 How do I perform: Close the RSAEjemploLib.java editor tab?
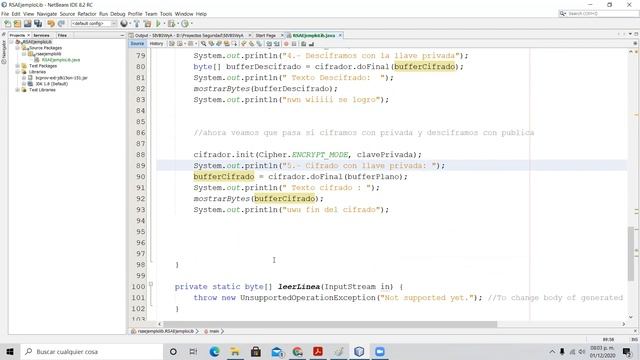340,36
